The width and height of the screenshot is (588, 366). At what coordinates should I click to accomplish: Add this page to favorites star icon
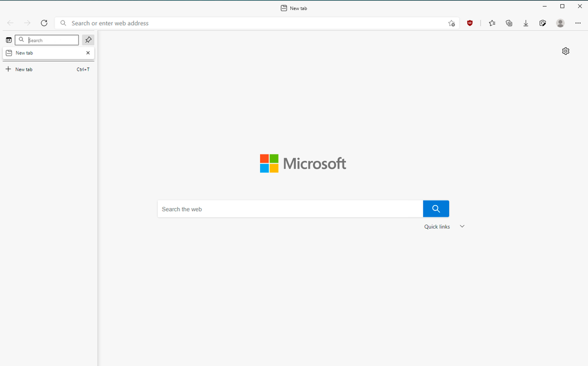451,23
